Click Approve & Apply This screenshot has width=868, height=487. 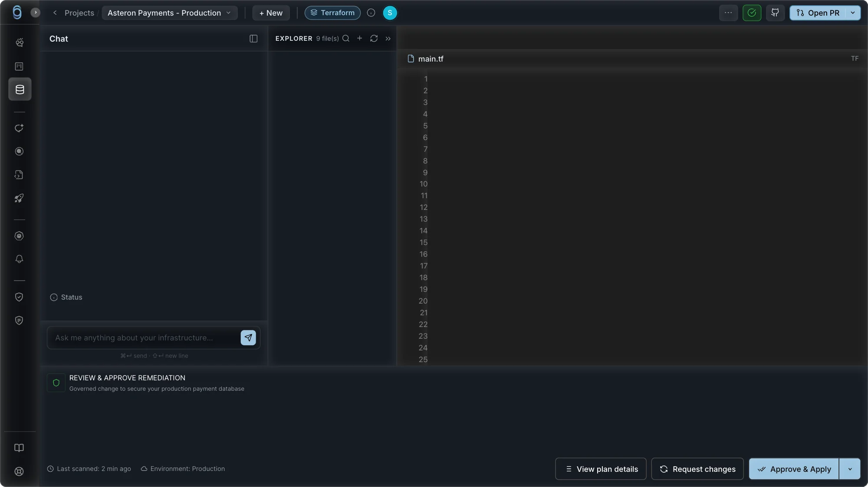pos(794,469)
